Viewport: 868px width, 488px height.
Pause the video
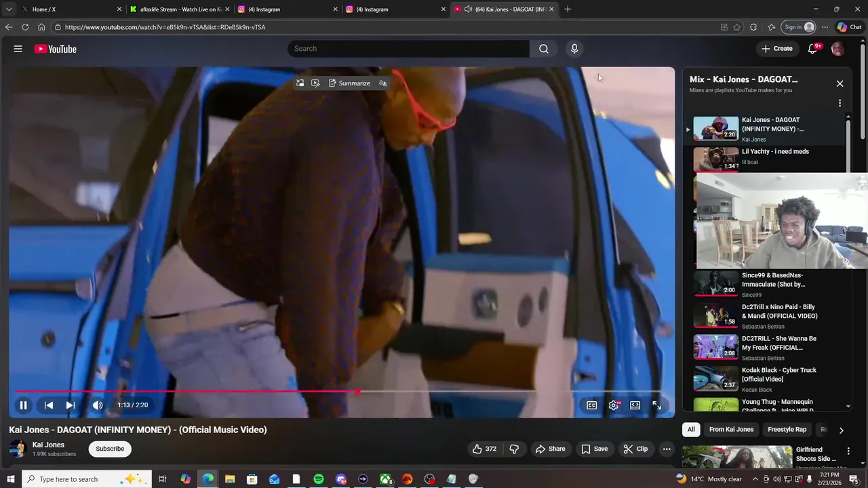click(x=23, y=405)
